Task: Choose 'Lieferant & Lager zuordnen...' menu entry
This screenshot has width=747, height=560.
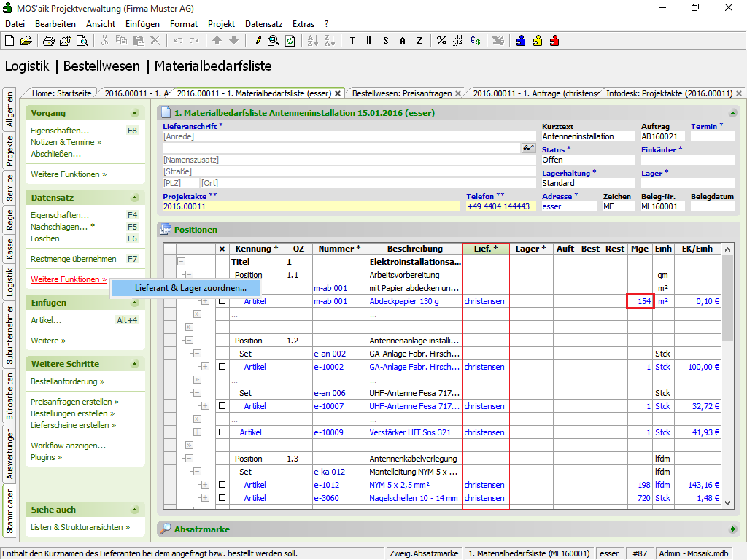Action: point(190,288)
